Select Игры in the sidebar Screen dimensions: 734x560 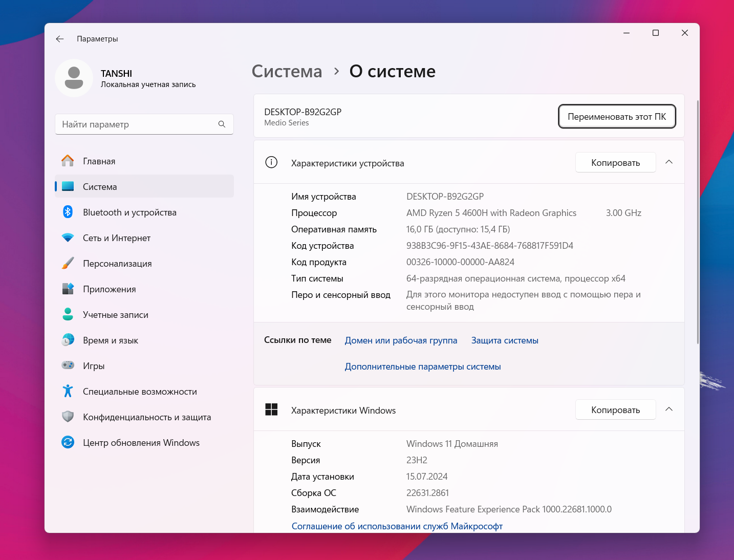[x=144, y=365]
